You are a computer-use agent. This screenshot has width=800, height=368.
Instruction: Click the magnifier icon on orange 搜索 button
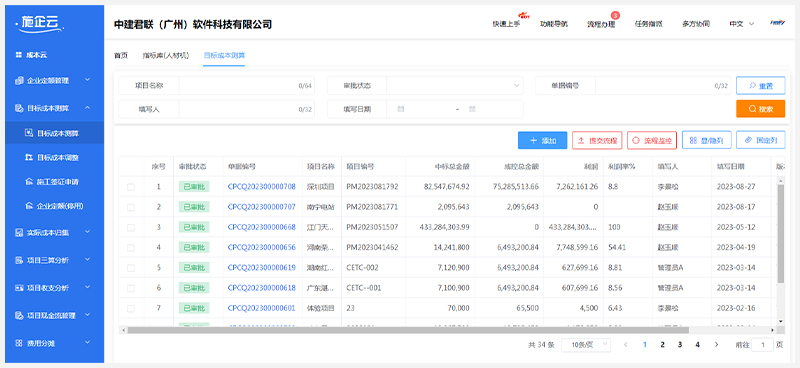pyautogui.click(x=752, y=109)
